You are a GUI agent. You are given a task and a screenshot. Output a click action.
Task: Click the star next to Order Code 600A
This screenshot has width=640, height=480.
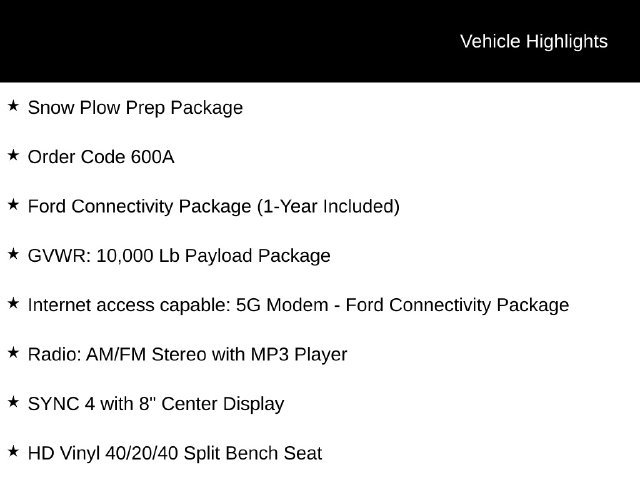pos(13,155)
